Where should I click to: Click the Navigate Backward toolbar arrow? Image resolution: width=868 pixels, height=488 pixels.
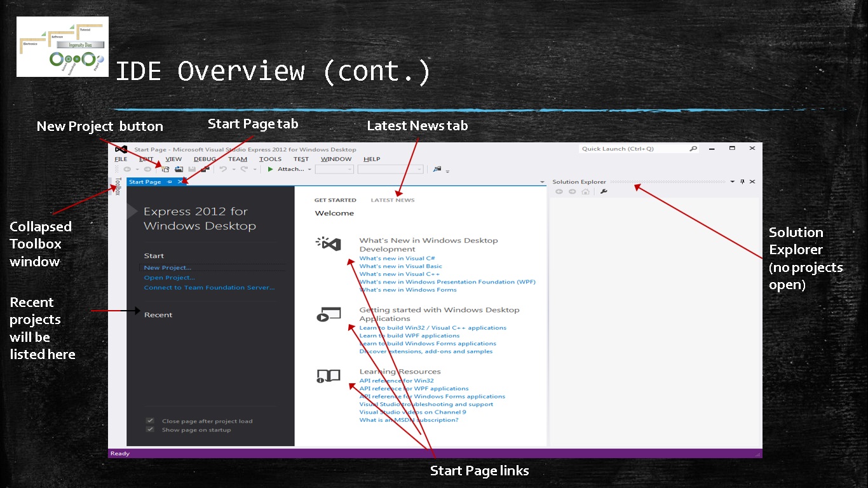(x=127, y=169)
